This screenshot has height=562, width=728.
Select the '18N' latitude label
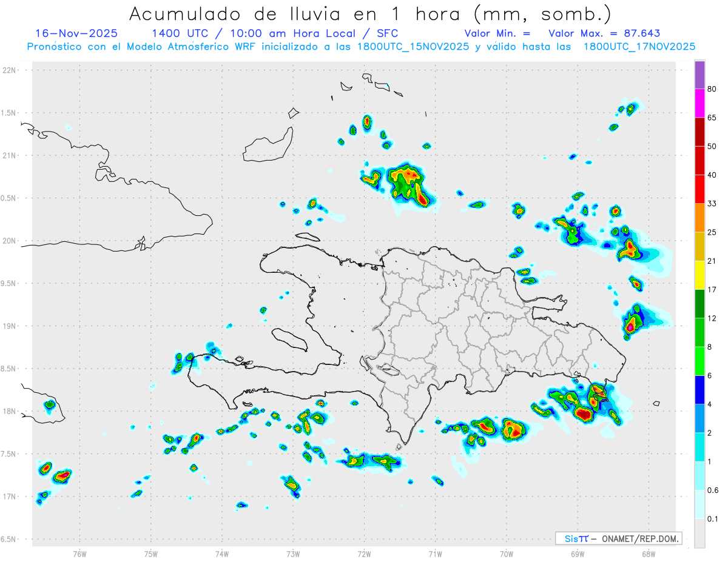10,412
